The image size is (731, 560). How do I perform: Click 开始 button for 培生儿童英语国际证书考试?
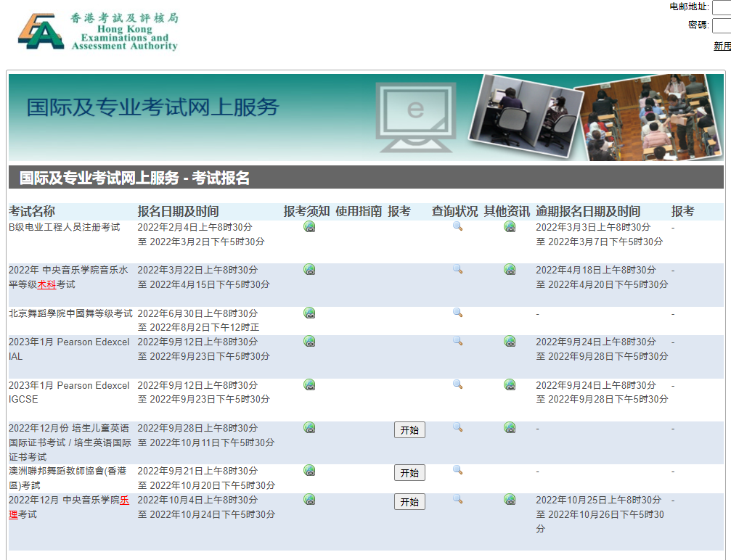click(409, 429)
